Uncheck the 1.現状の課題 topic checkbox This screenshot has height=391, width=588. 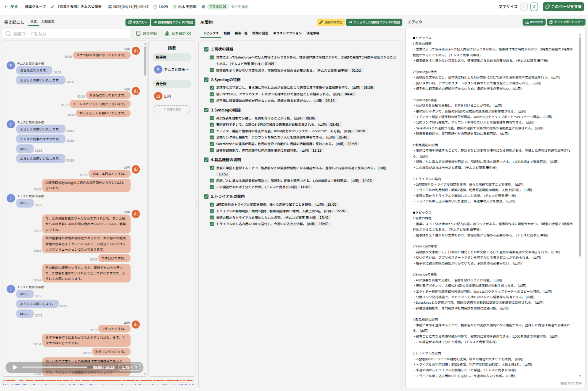[x=206, y=49]
